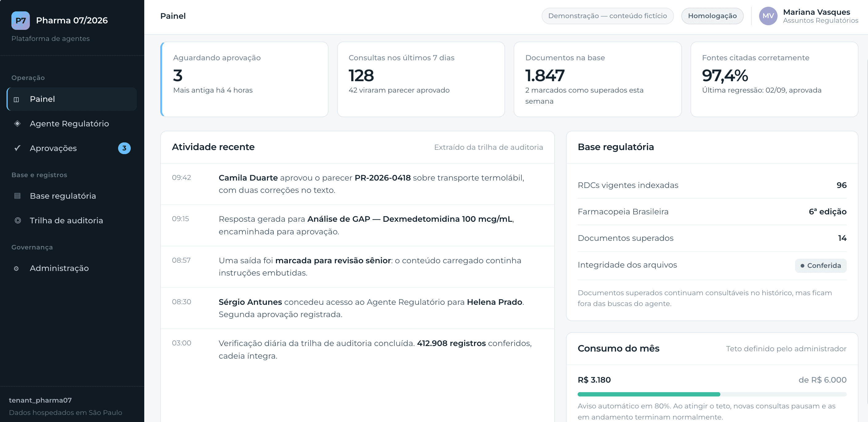Screen dimensions: 868x422
Task: Click the Aprovações badge showing 3
Action: pos(124,148)
